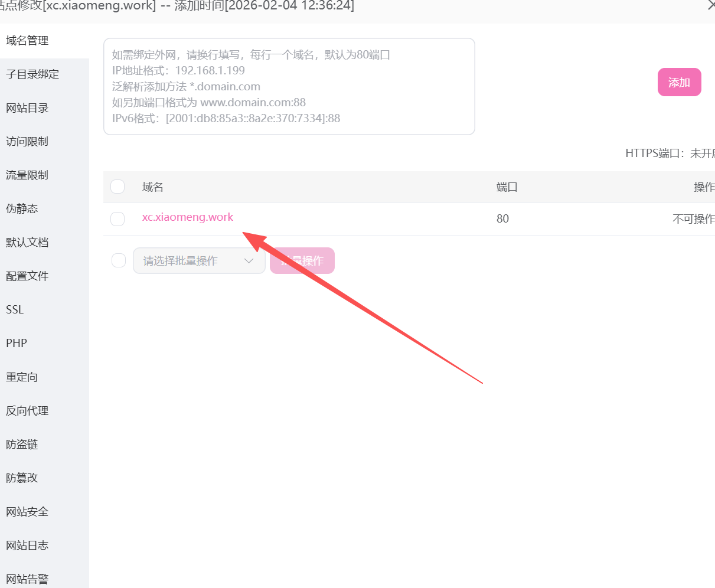
Task: Open the PHP settings tab
Action: (x=17, y=344)
